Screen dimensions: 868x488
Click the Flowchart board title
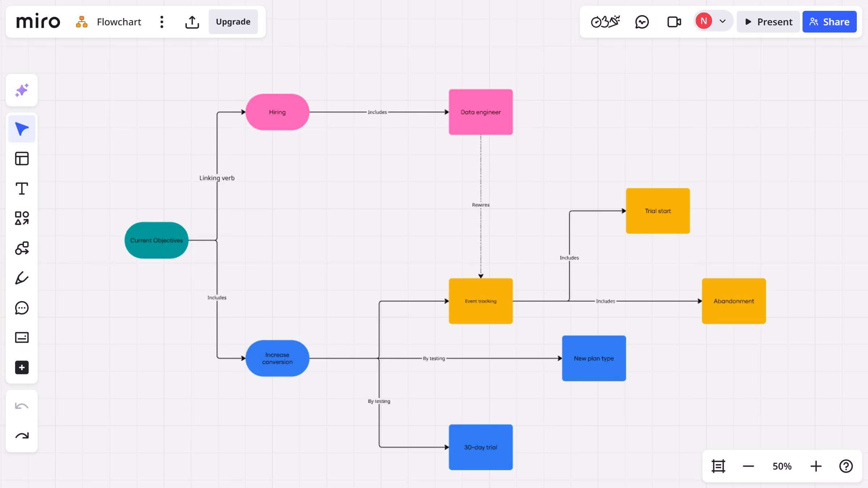coord(119,22)
